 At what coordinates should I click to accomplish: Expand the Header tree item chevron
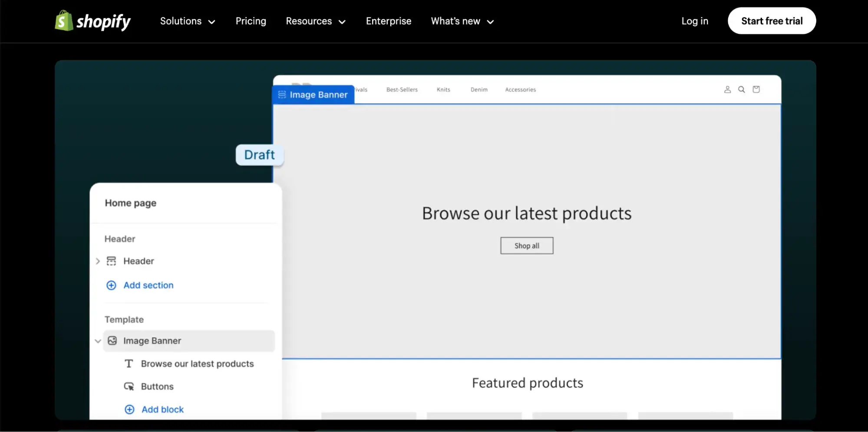click(x=98, y=261)
